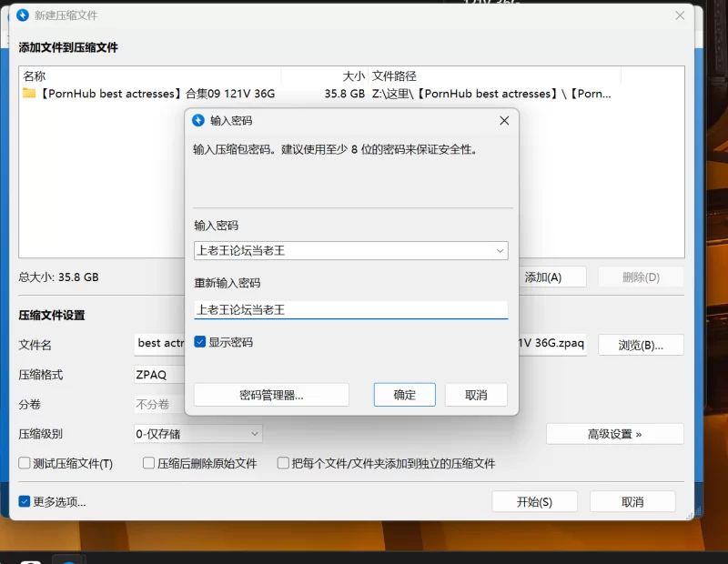Click 取消 in the password dialog
728x564 pixels.
click(x=476, y=395)
